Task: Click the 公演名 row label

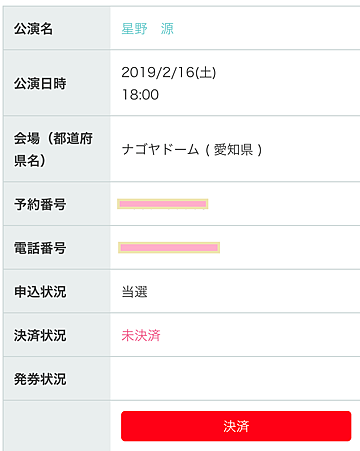Action: coord(33,29)
